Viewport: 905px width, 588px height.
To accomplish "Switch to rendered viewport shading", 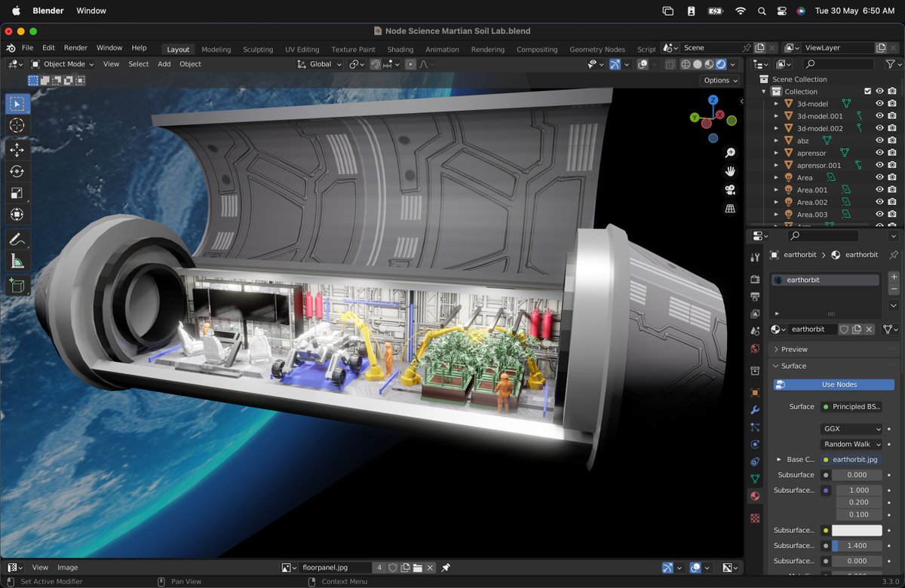I will pyautogui.click(x=720, y=64).
